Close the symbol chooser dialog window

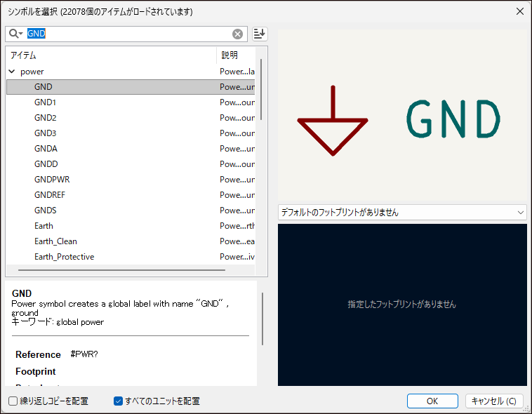tap(519, 11)
